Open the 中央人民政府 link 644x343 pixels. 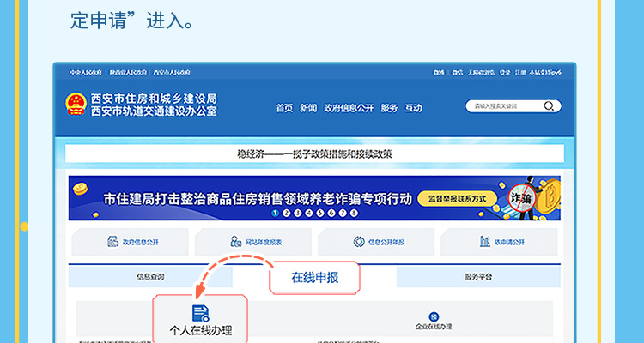[86, 73]
